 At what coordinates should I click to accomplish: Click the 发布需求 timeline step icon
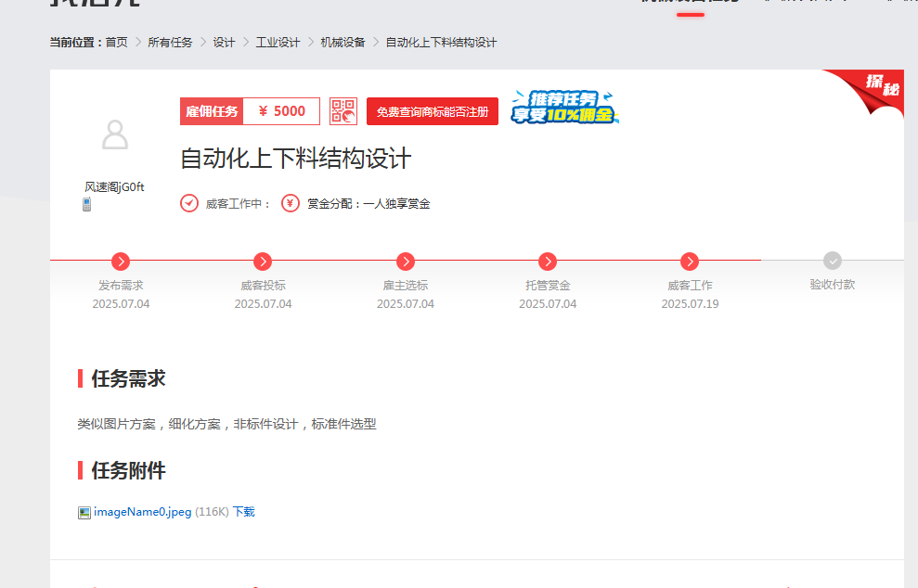click(121, 261)
